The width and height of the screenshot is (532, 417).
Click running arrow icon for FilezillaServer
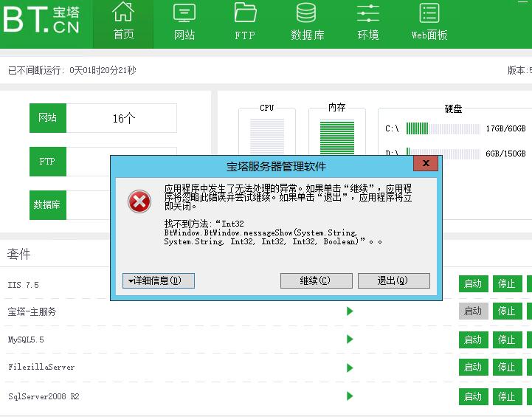pyautogui.click(x=350, y=368)
